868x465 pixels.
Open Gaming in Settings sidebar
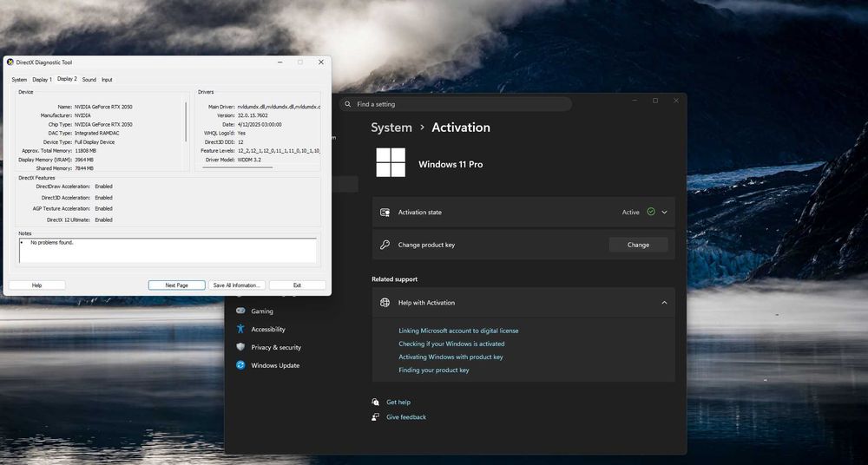pyautogui.click(x=262, y=311)
